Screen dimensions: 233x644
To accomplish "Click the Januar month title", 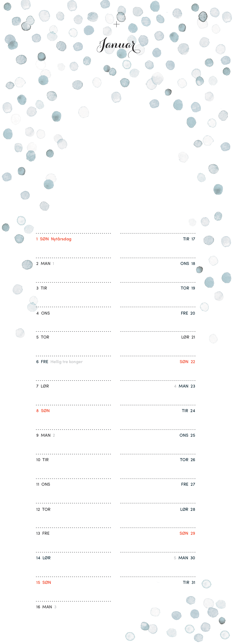I will pyautogui.click(x=118, y=46).
